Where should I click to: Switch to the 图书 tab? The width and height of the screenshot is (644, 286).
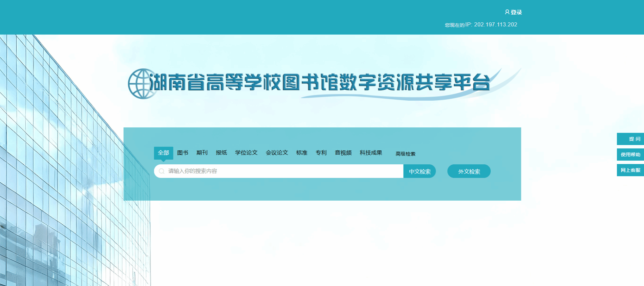(183, 153)
